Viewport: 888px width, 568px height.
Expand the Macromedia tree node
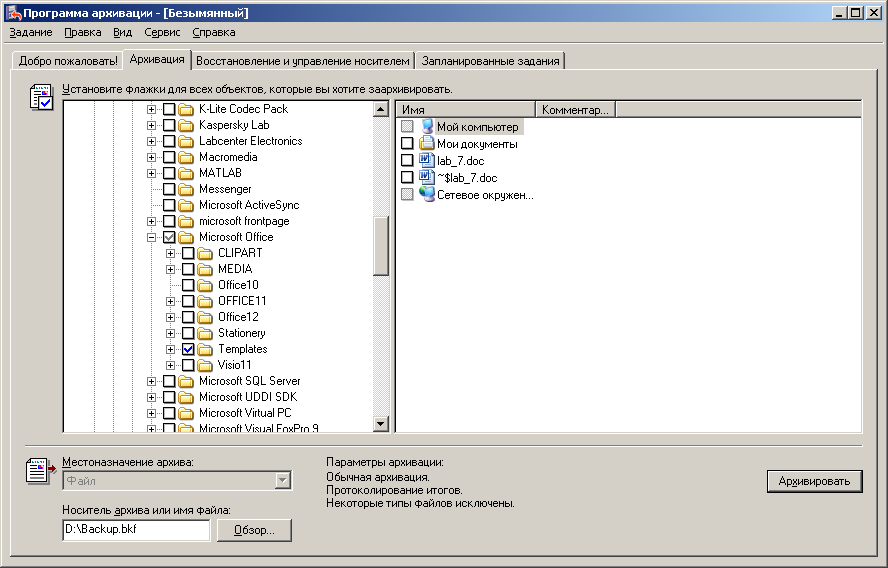151,157
